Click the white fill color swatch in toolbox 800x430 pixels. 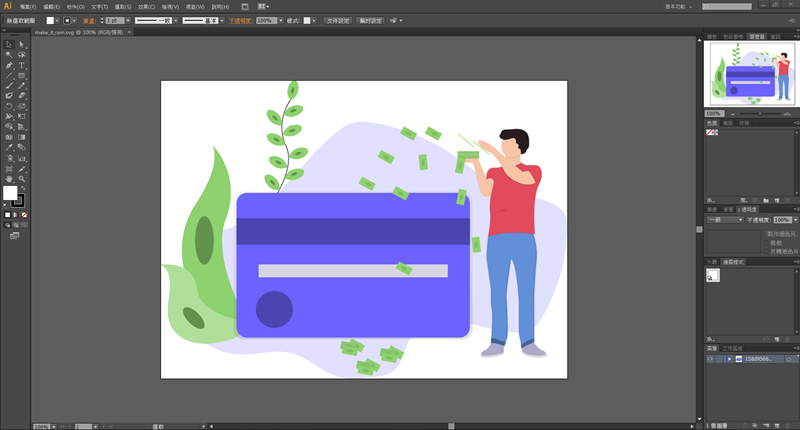tap(10, 192)
